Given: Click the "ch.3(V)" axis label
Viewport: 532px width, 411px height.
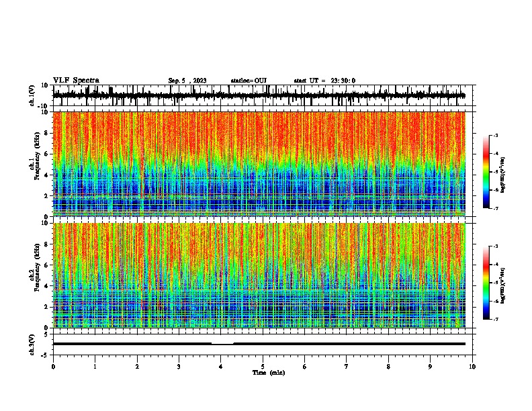Looking at the screenshot, I should [x=32, y=345].
